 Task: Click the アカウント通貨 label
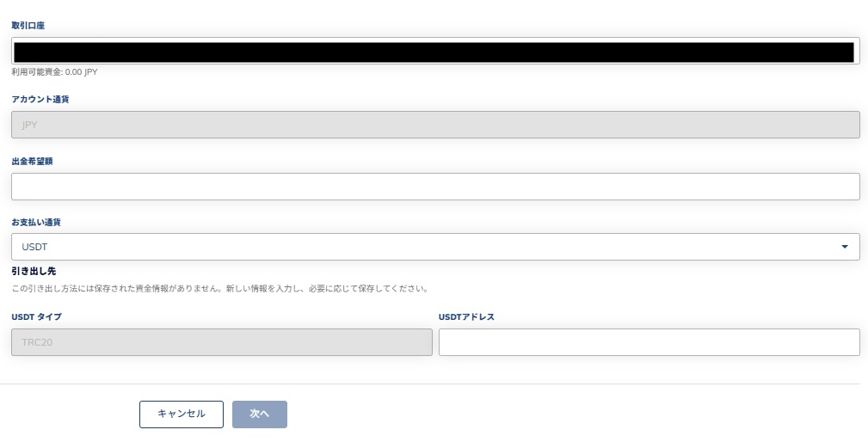[40, 100]
